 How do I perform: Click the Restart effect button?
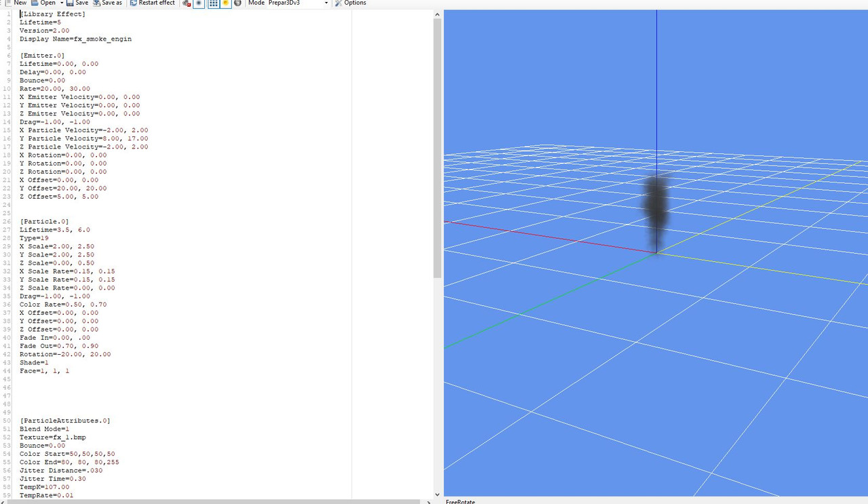(x=153, y=3)
